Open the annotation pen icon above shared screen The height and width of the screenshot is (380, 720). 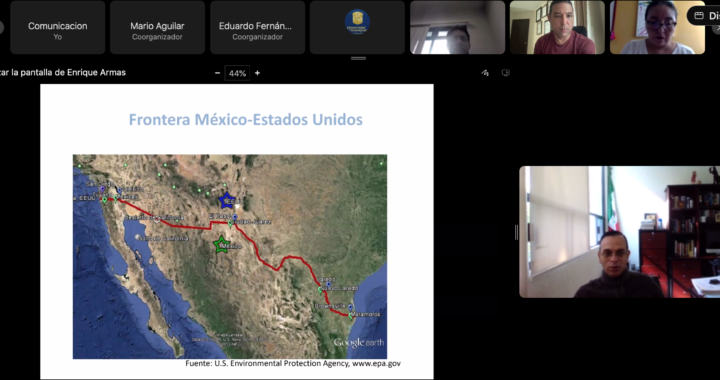[x=485, y=73]
